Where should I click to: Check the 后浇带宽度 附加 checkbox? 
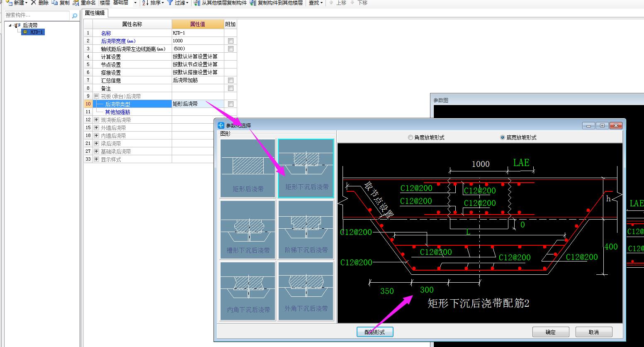coord(231,41)
